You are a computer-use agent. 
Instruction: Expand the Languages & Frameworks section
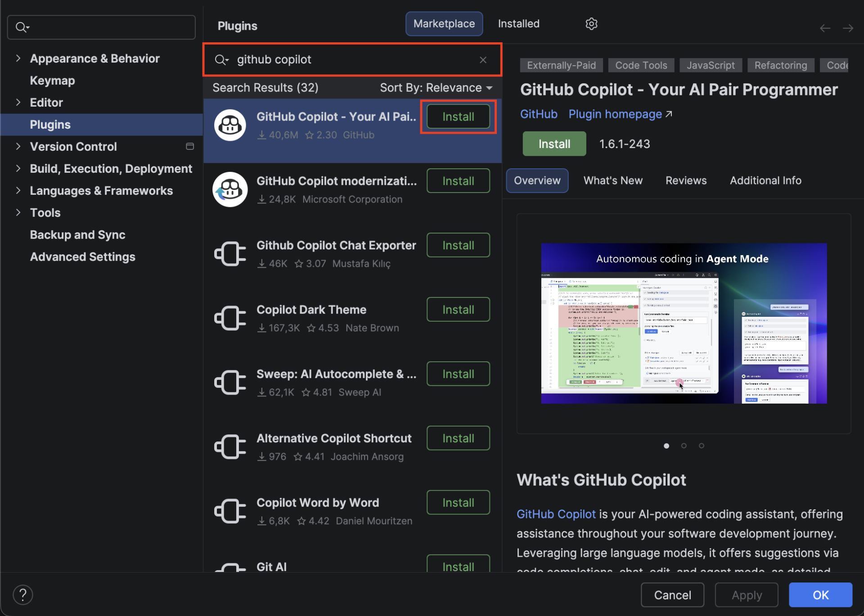pyautogui.click(x=18, y=190)
